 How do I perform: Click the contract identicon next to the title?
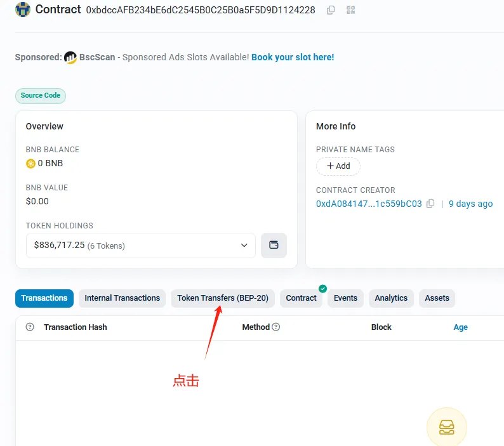click(x=23, y=10)
